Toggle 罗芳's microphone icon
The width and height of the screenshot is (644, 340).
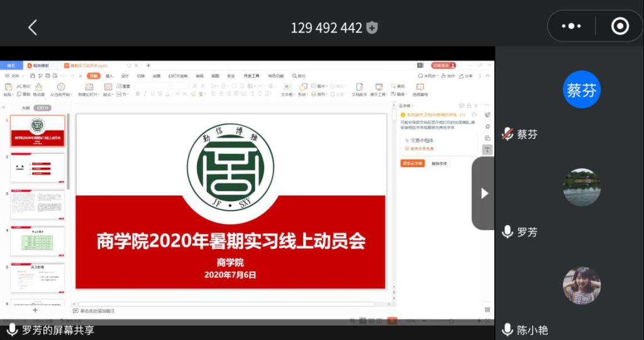(508, 232)
